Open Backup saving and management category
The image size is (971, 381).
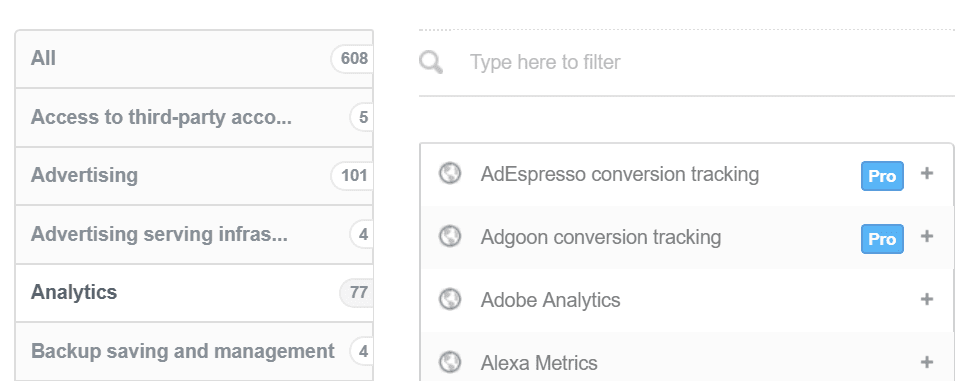(x=194, y=351)
